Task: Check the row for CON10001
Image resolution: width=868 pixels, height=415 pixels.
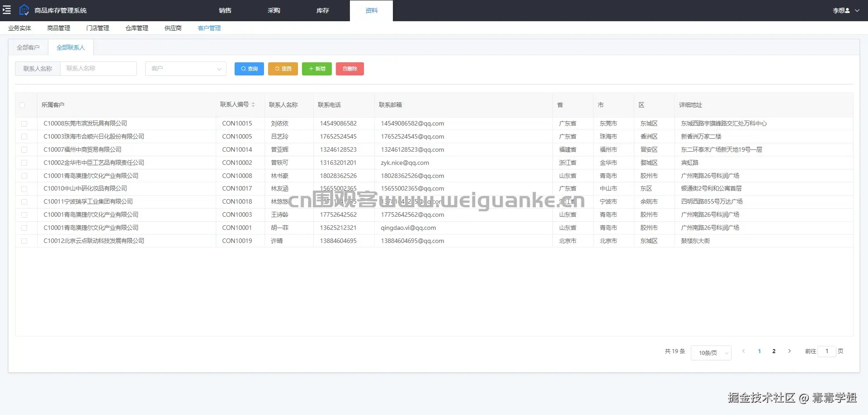Action: point(24,228)
